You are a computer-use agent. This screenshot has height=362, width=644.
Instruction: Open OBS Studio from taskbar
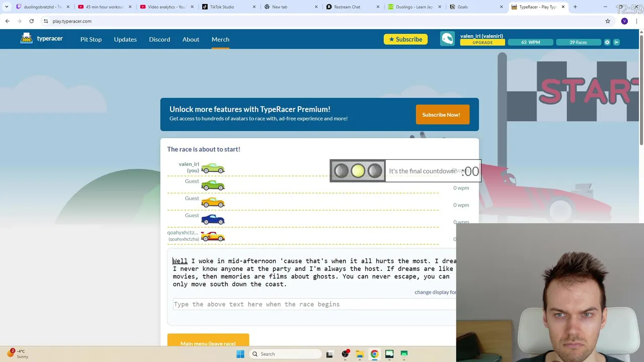pos(345,354)
